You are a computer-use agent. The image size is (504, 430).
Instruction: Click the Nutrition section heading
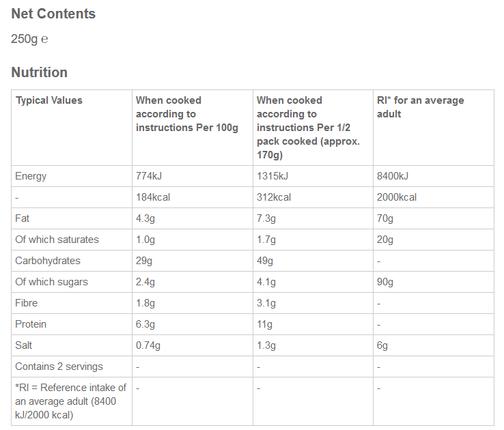click(39, 72)
